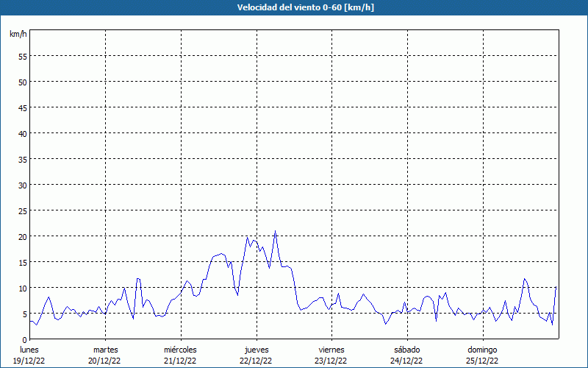Click the y-axis value 10
588x368 pixels.
tap(23, 289)
